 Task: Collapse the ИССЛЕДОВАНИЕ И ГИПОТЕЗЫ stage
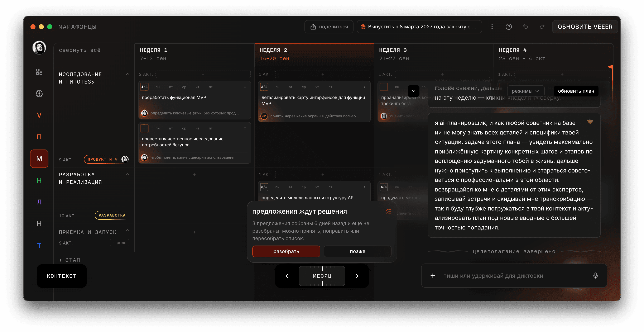pyautogui.click(x=128, y=74)
